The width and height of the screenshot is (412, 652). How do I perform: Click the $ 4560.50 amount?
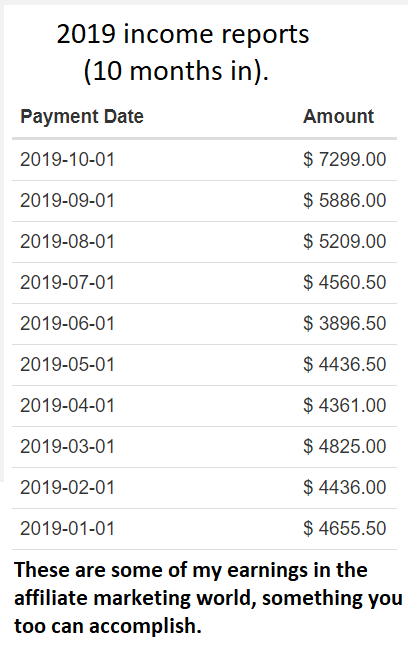point(345,283)
